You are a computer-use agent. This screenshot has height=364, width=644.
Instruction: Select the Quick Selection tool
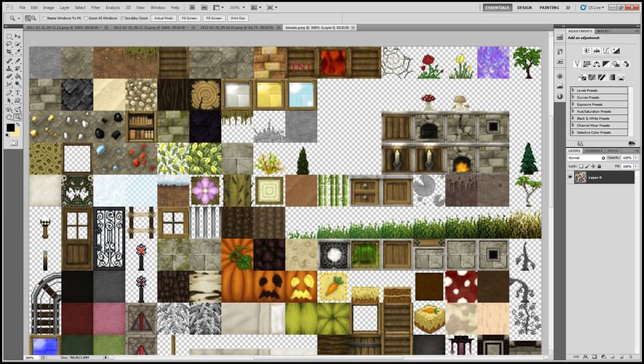tap(17, 44)
